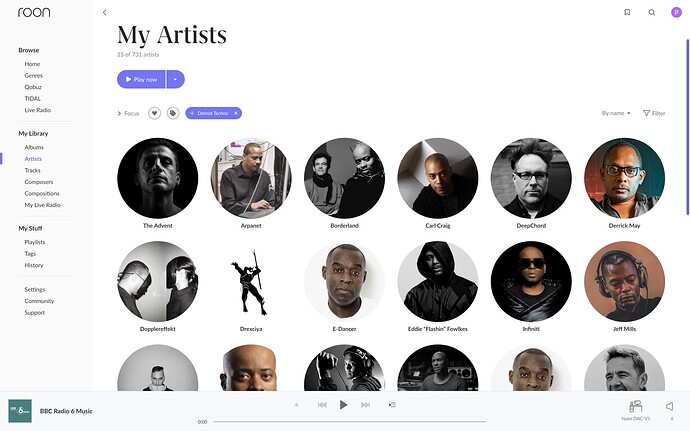Open the By name sort dropdown
The width and height of the screenshot is (690, 431).
[616, 113]
